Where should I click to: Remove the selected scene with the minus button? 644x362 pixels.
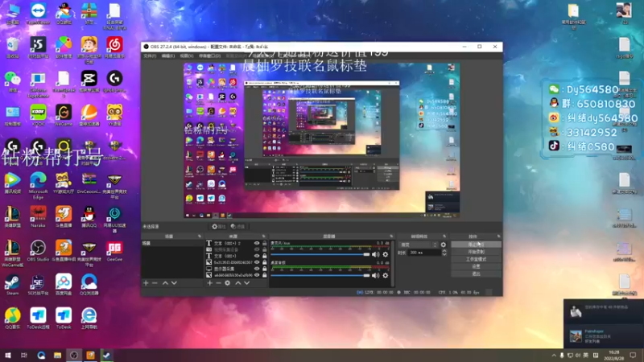click(x=155, y=283)
